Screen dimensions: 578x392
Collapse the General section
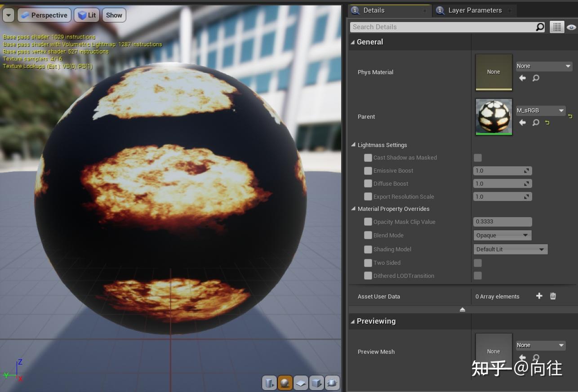tap(353, 42)
